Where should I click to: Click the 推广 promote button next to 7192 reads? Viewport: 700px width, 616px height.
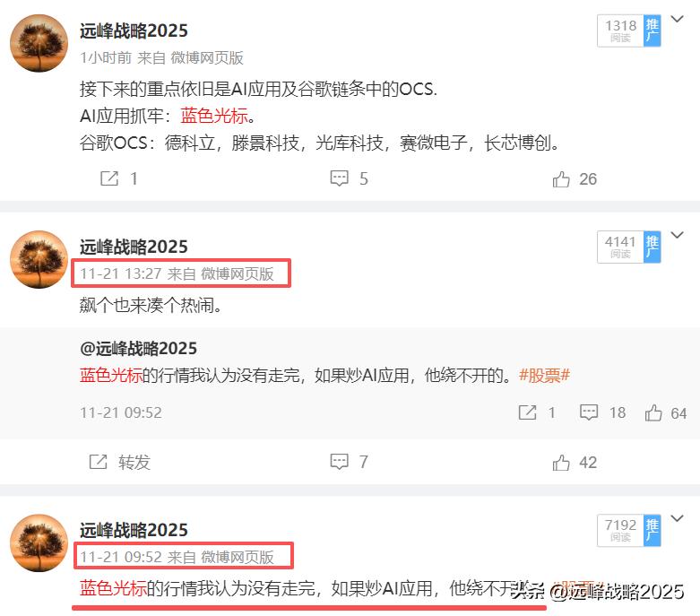pos(652,530)
